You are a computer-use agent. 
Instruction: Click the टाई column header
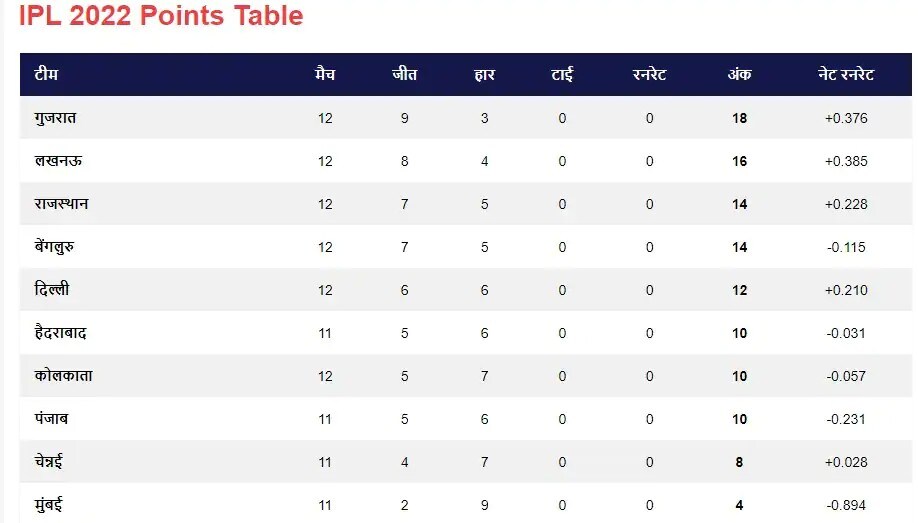(x=562, y=75)
